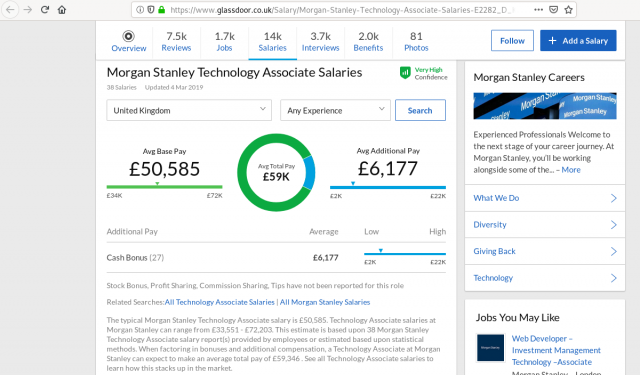Click the Add a Salary button

click(578, 40)
